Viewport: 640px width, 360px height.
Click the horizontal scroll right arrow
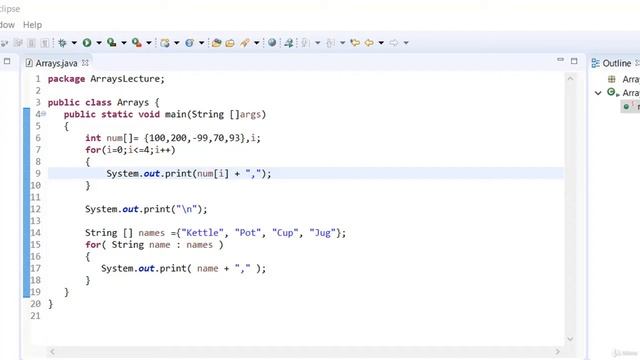[558, 351]
